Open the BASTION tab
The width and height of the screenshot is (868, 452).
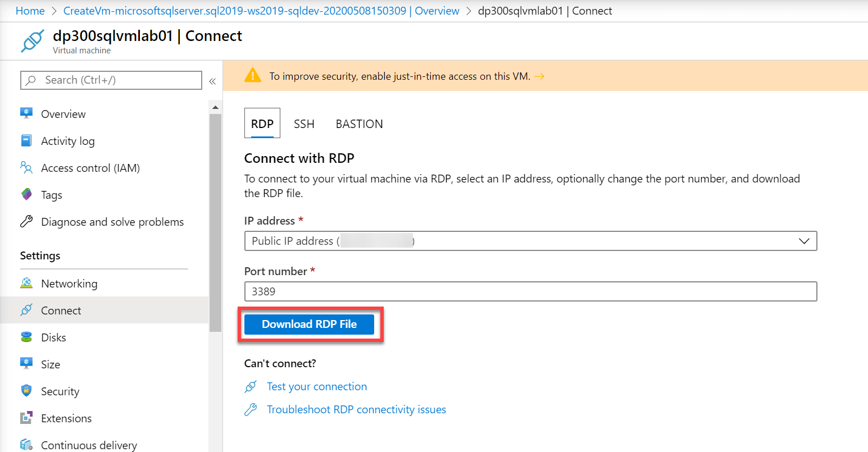click(x=359, y=124)
